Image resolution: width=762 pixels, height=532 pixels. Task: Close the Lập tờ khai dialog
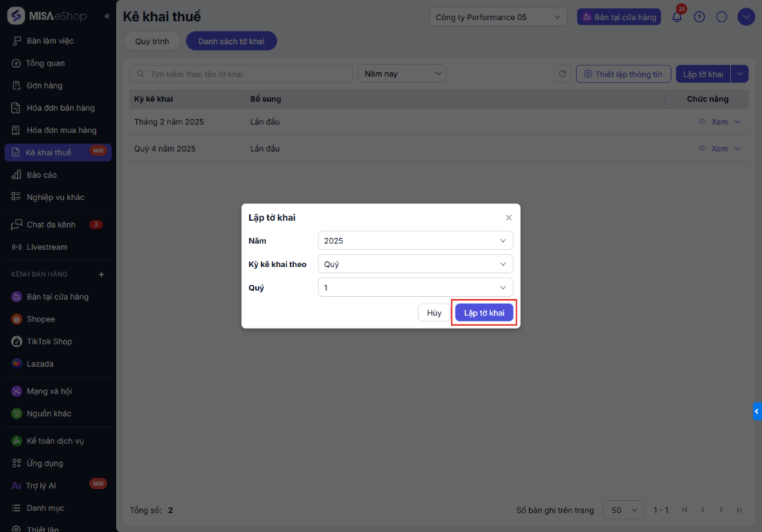point(509,218)
